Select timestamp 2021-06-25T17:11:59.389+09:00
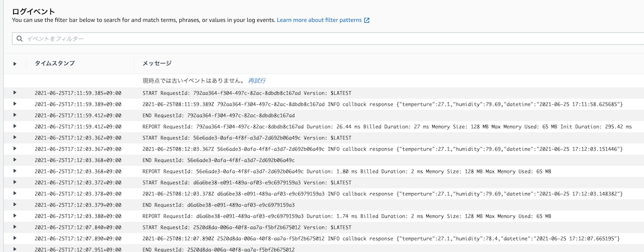The image size is (644, 252). (78, 104)
